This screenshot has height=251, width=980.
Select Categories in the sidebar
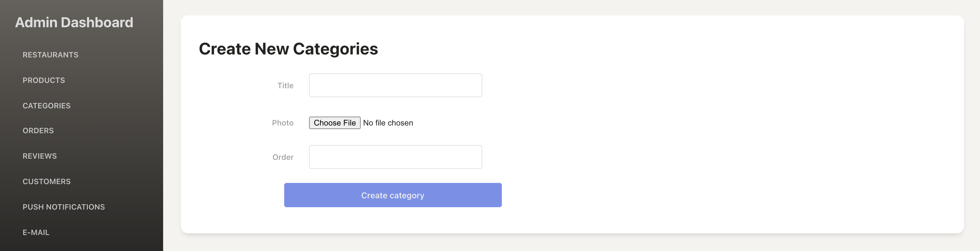(x=46, y=106)
